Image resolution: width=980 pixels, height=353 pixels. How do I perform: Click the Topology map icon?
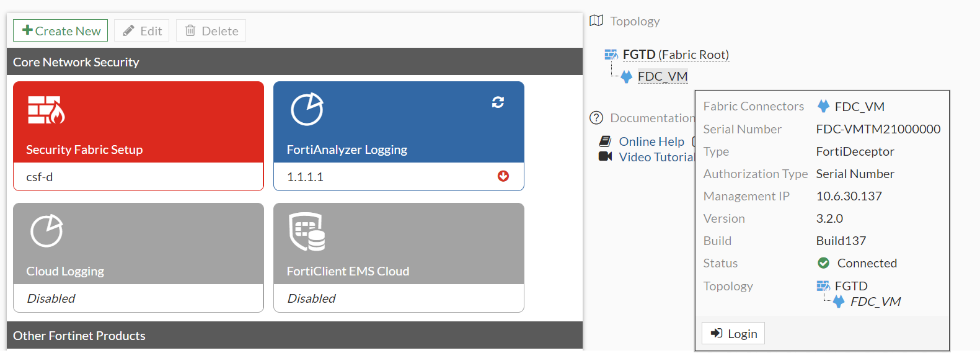(596, 21)
